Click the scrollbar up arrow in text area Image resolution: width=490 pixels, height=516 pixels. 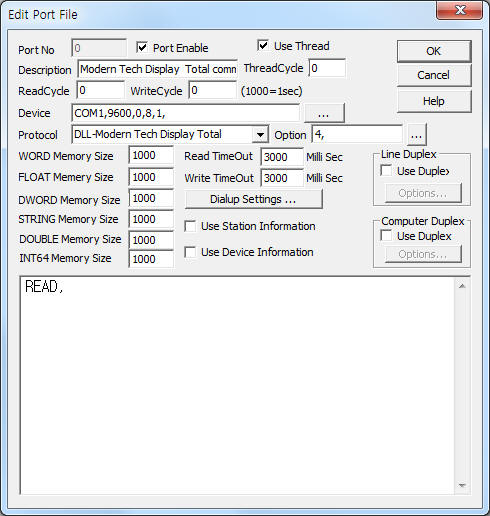tap(462, 286)
